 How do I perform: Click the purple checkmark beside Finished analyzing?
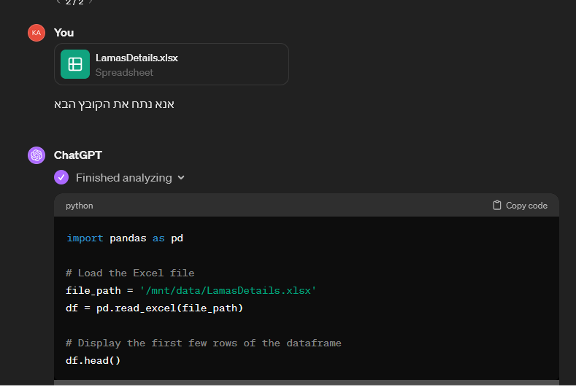[x=61, y=178]
